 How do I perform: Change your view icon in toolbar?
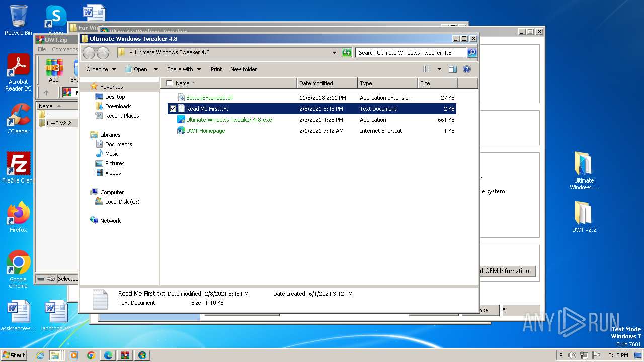pos(427,69)
